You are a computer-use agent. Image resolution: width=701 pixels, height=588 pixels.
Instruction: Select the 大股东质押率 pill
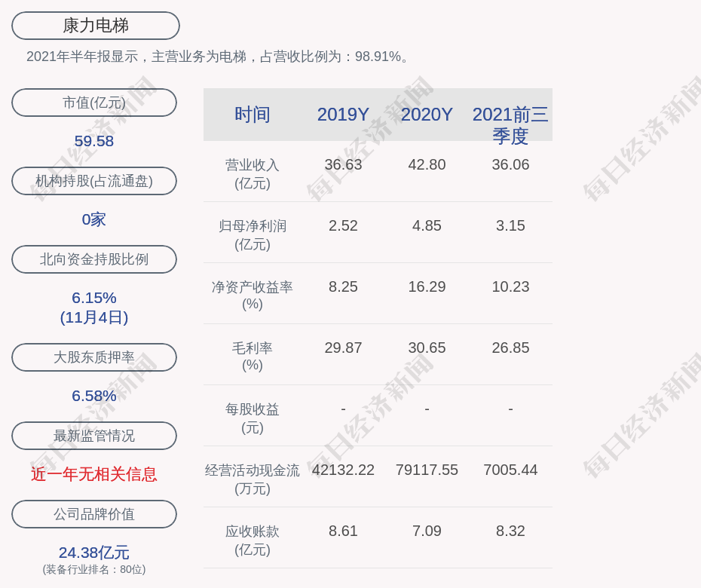(x=94, y=357)
